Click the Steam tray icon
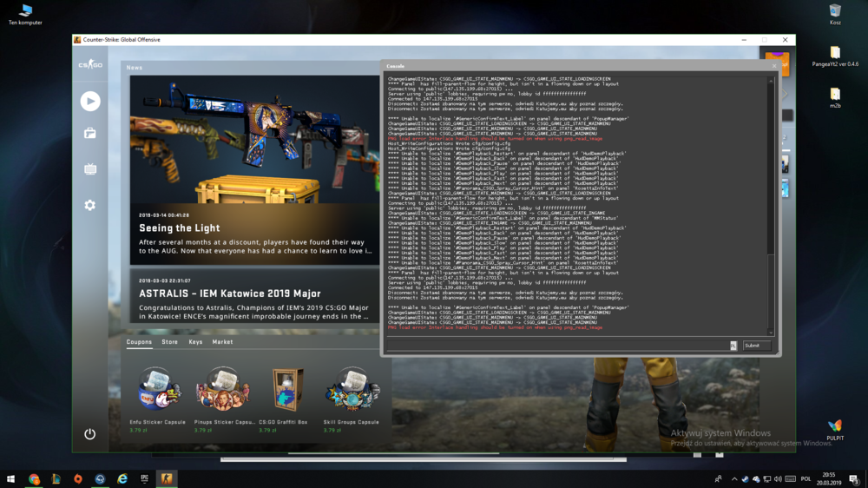 point(745,478)
